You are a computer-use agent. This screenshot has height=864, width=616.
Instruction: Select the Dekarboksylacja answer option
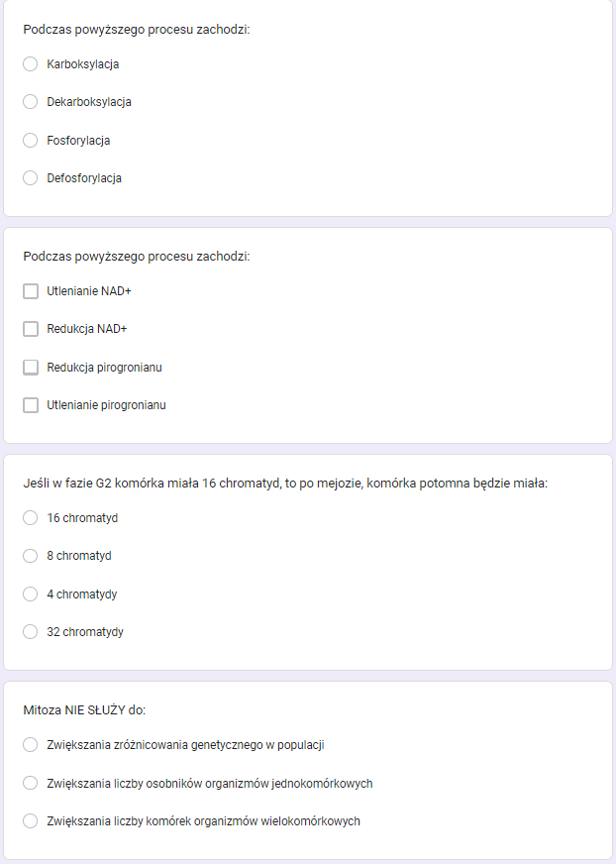31,101
